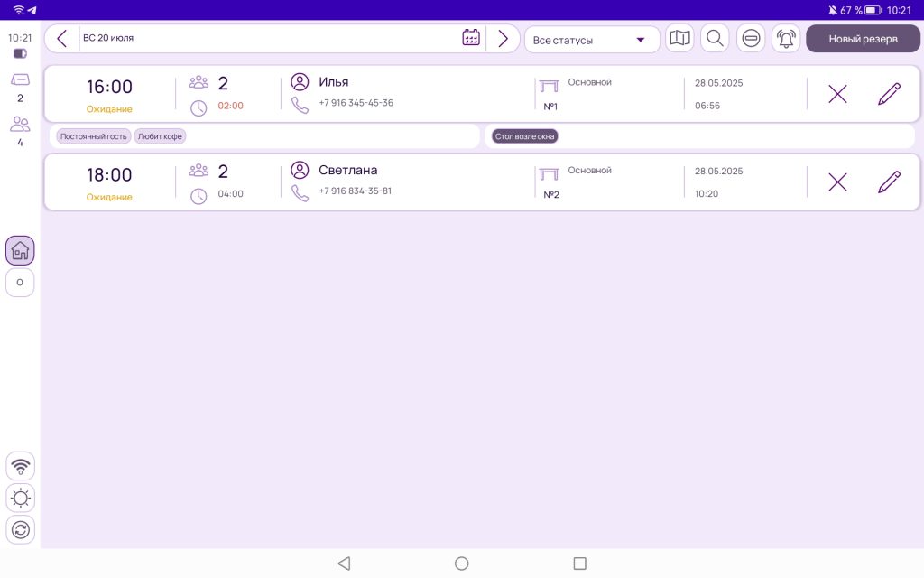Screen dimensions: 924x578
Task: Toggle the brightness sun icon
Action: (x=21, y=498)
